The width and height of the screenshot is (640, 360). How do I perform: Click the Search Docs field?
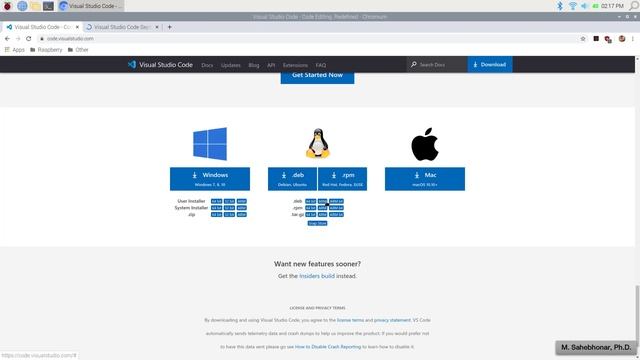tap(437, 64)
